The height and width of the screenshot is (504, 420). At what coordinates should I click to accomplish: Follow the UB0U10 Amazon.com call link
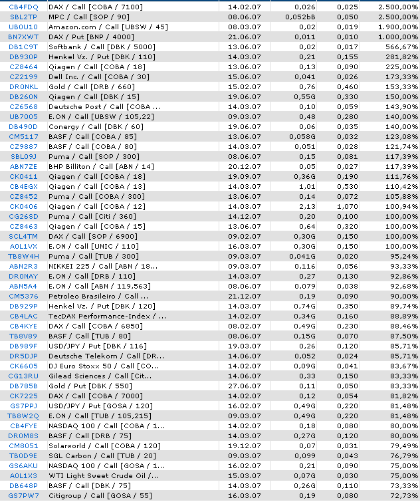pos(23,27)
